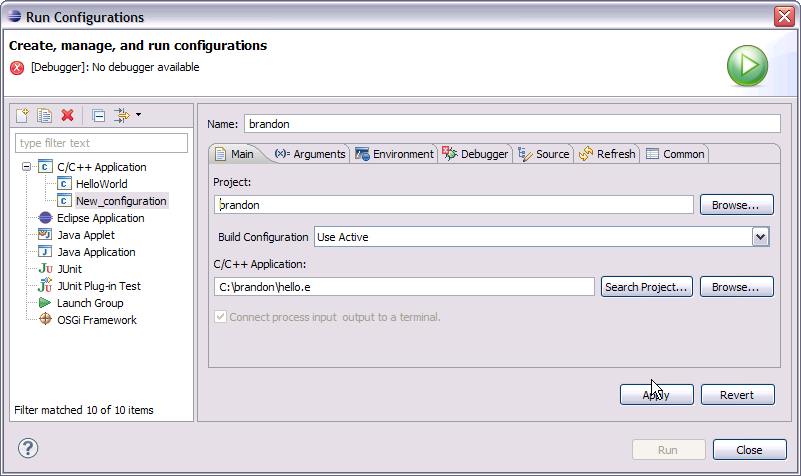801x476 pixels.
Task: Select Eclipse Application label
Action: tap(101, 218)
